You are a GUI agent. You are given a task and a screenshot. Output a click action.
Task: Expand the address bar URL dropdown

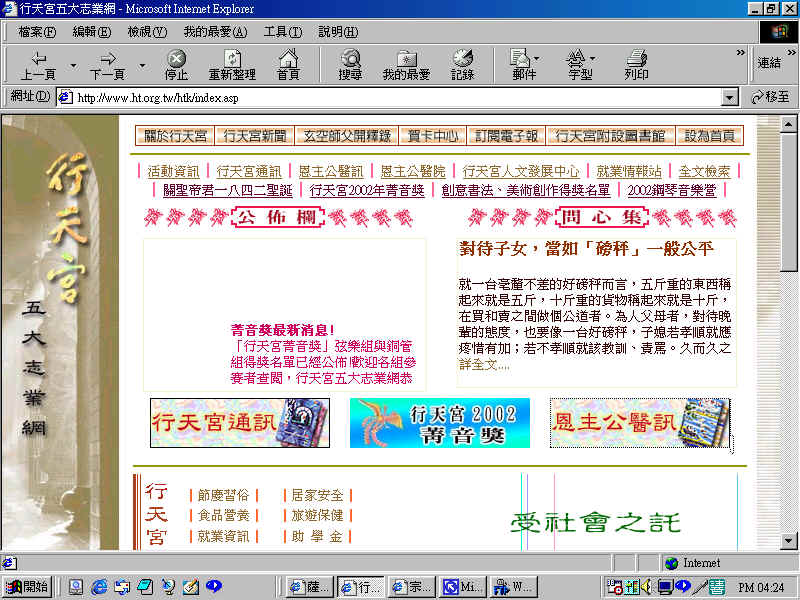(x=730, y=97)
